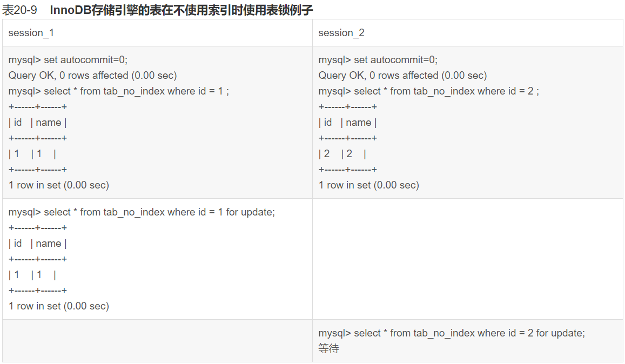
Task: Click 'set autocommit=0;' line under session_1
Action: pos(68,59)
